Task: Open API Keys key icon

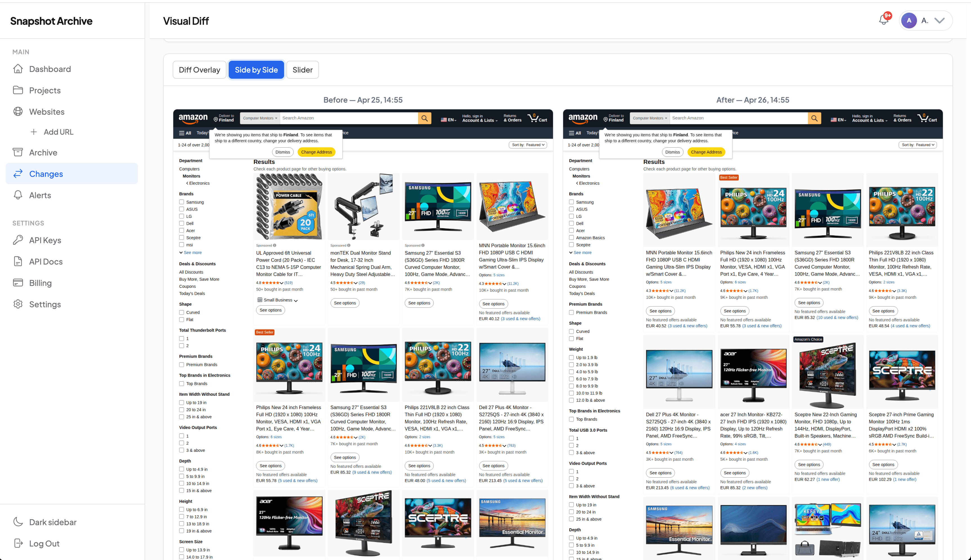Action: (x=18, y=240)
